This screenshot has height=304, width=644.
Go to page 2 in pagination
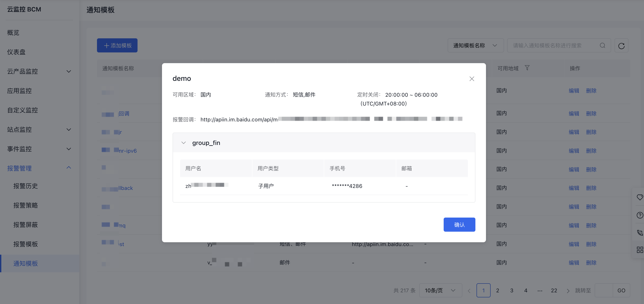click(x=497, y=291)
